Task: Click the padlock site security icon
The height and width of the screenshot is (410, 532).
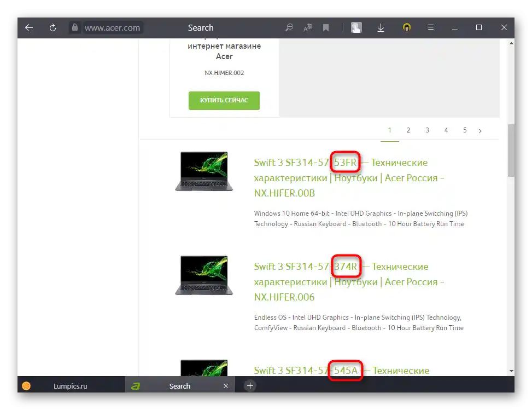Action: point(75,27)
